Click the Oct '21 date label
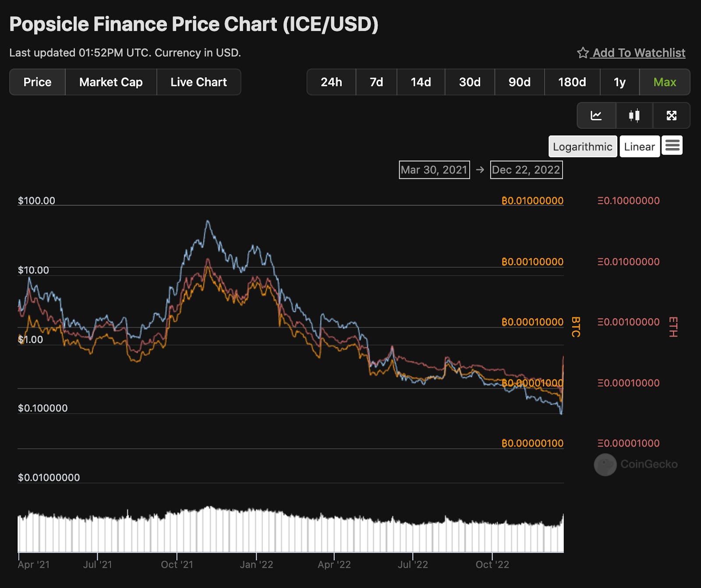 click(177, 565)
